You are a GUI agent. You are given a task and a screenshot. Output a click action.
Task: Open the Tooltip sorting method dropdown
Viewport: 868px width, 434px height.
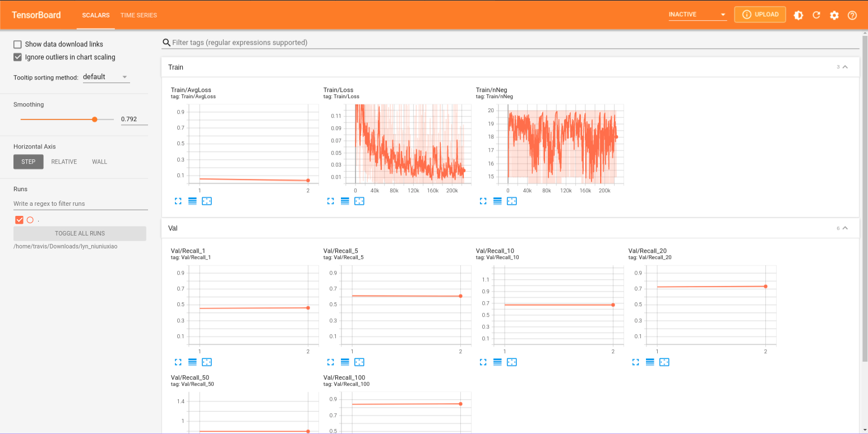pyautogui.click(x=106, y=77)
